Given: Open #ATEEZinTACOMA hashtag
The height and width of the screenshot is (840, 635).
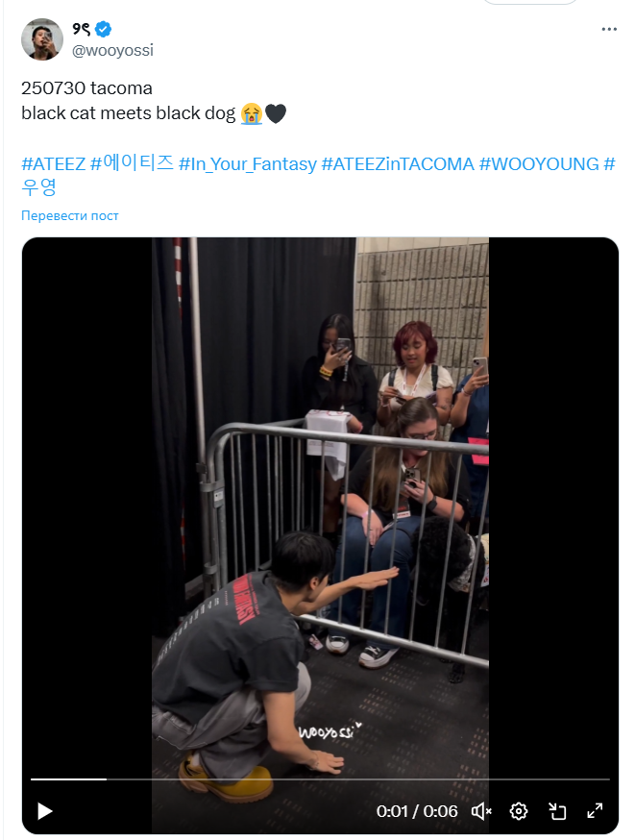Looking at the screenshot, I should click(x=398, y=164).
